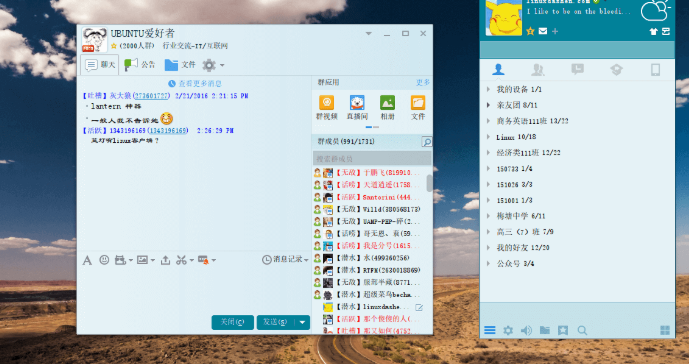689x364 pixels.
Task: Select the phone tab in QQ panel
Action: pos(655,69)
